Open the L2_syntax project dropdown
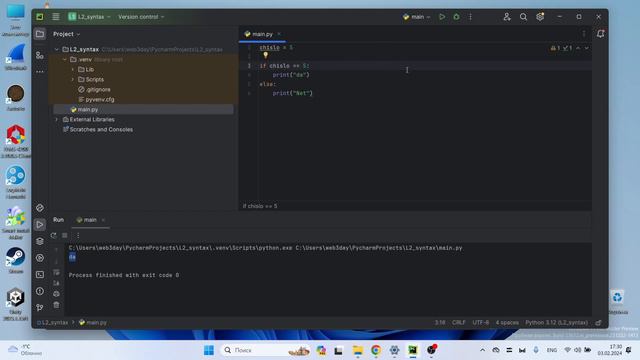The image size is (640, 360). [x=89, y=17]
